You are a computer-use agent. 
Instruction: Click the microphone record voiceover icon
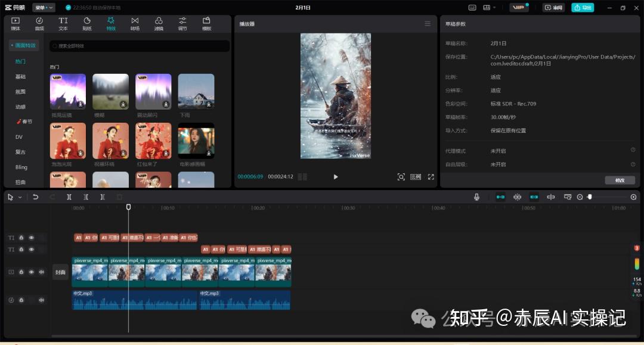(x=476, y=197)
